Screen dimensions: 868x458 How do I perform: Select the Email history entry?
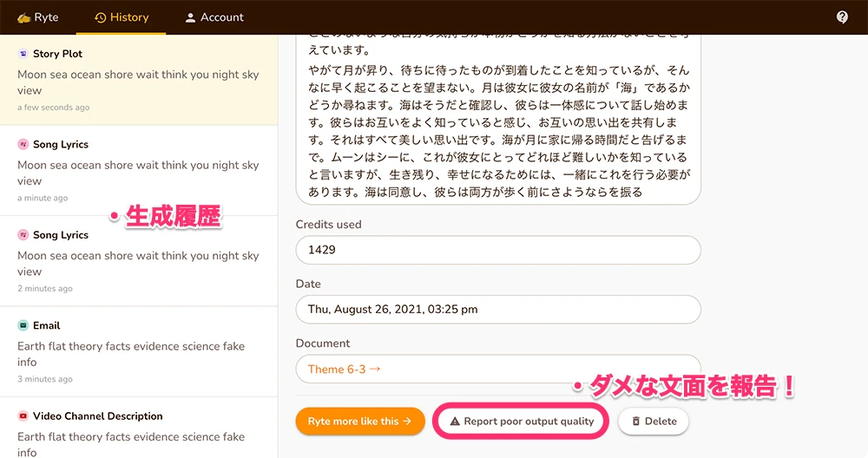[x=139, y=351]
